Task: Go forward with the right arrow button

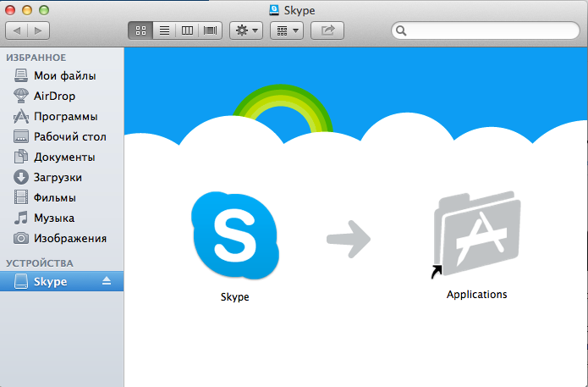Action: click(x=38, y=30)
